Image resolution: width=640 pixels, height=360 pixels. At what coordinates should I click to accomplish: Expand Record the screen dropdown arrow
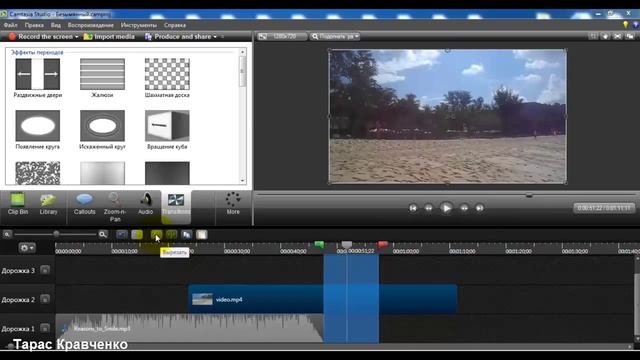pyautogui.click(x=76, y=37)
